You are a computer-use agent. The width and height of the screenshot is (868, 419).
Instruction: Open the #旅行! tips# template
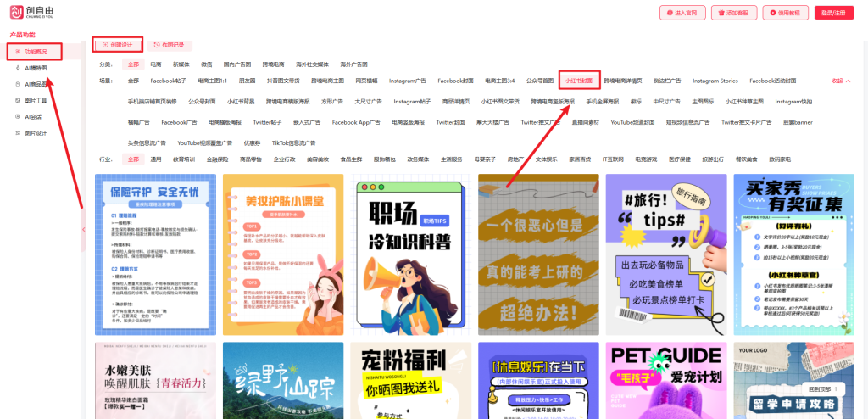point(666,254)
